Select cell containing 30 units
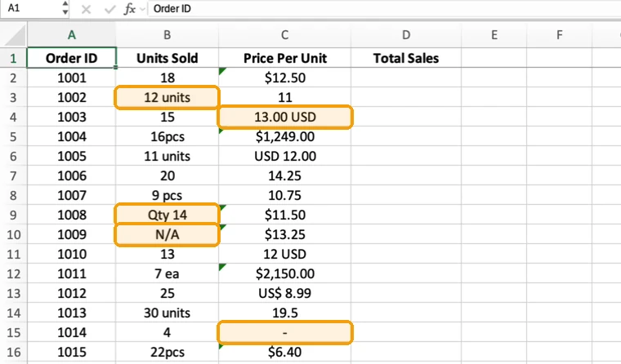Image resolution: width=621 pixels, height=364 pixels. [168, 313]
